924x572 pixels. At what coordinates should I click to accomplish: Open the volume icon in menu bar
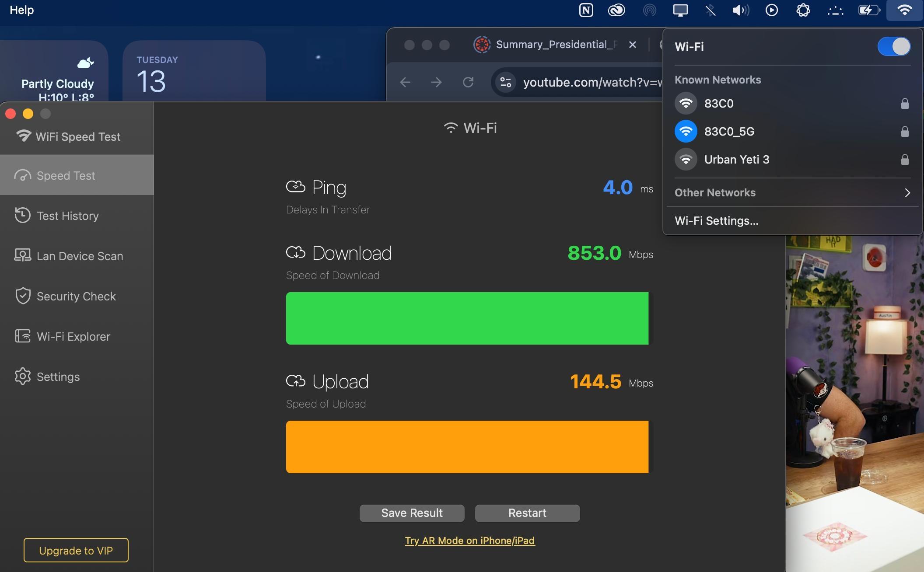coord(740,10)
